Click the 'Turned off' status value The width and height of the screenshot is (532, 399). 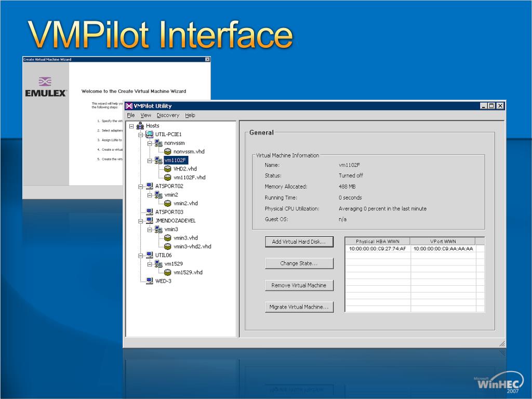(351, 176)
